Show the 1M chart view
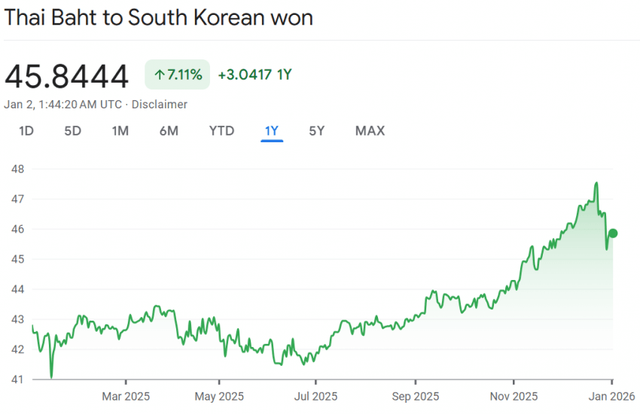The width and height of the screenshot is (640, 414). 120,131
